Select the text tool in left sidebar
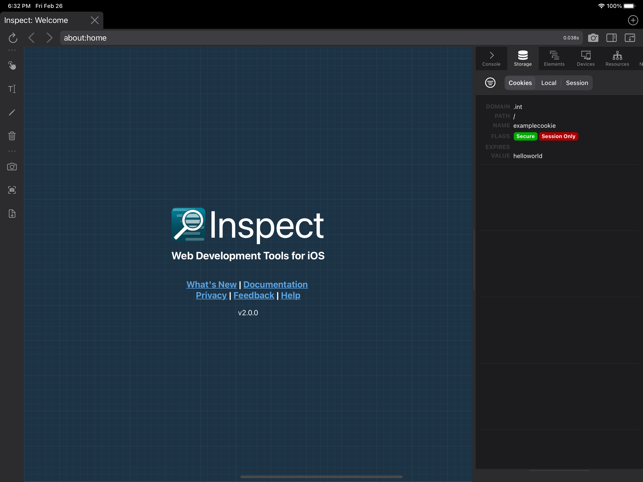643x482 pixels. [x=12, y=89]
